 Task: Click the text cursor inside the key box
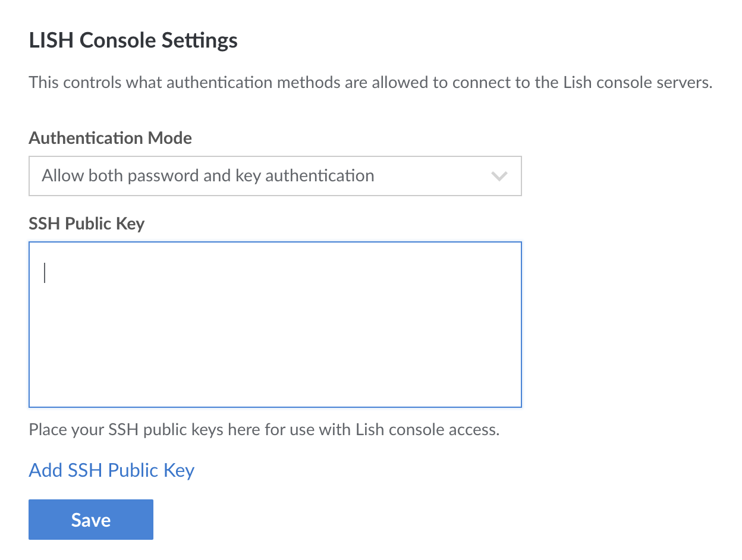click(45, 273)
